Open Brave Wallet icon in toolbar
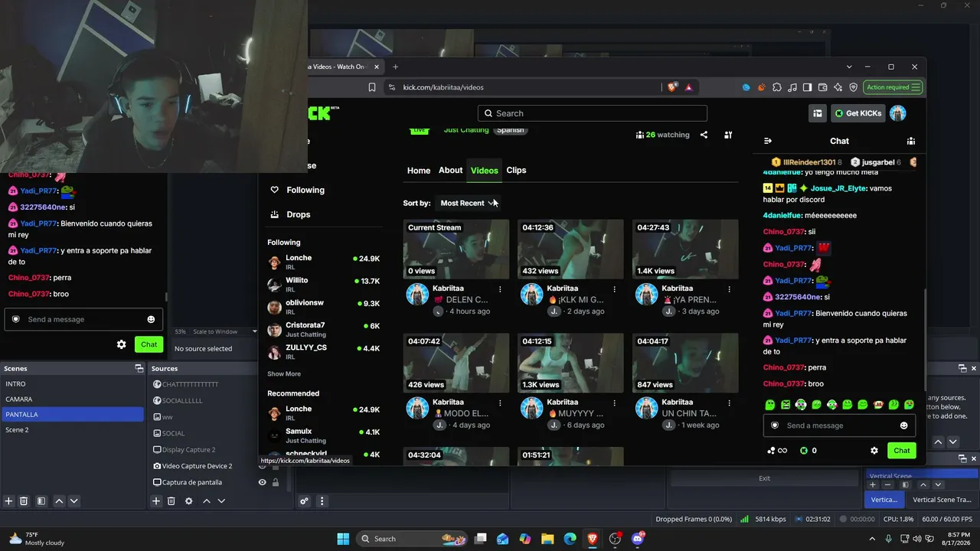Image resolution: width=980 pixels, height=551 pixels. pos(823,87)
